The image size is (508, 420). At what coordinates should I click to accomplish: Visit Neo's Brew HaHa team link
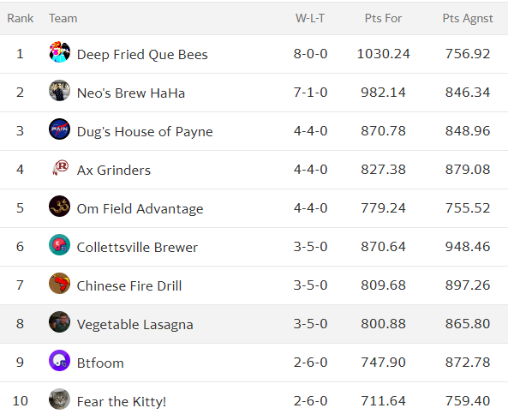(x=131, y=93)
